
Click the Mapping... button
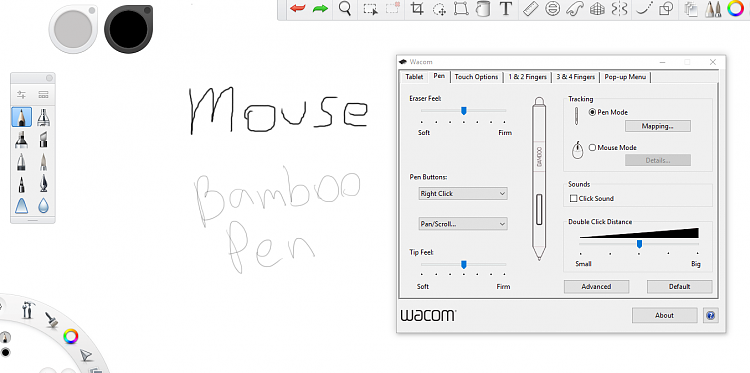(x=658, y=126)
